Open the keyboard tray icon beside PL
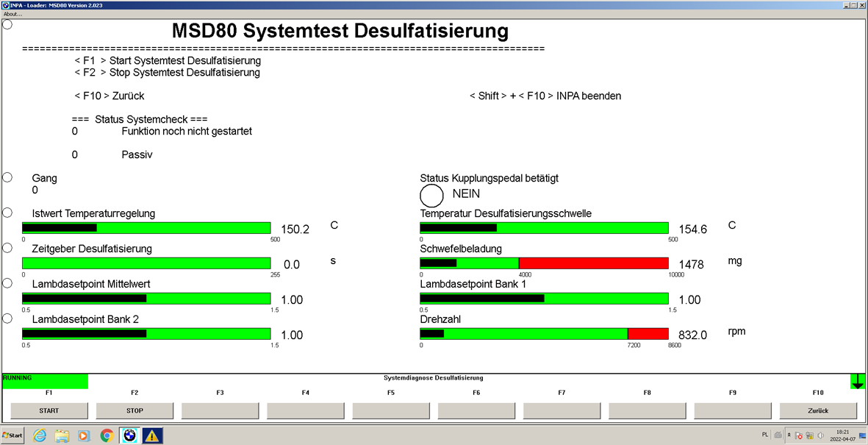 tap(778, 435)
